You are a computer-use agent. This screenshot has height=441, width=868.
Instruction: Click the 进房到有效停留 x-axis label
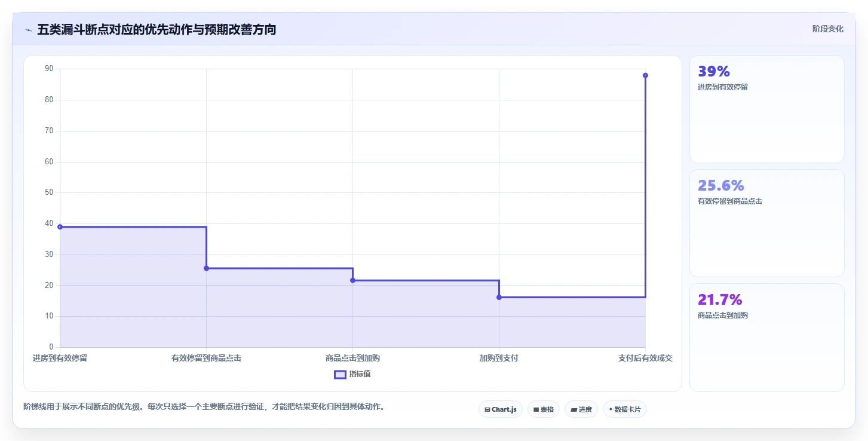coord(60,359)
